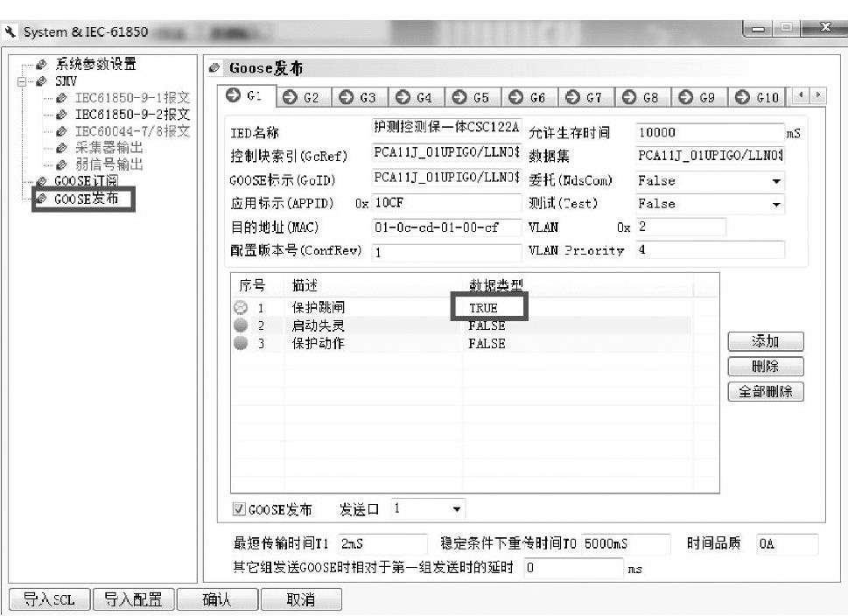Click the 时间品质 field showing 0A
Image resolution: width=848 pixels, height=616 pixels.
(788, 543)
